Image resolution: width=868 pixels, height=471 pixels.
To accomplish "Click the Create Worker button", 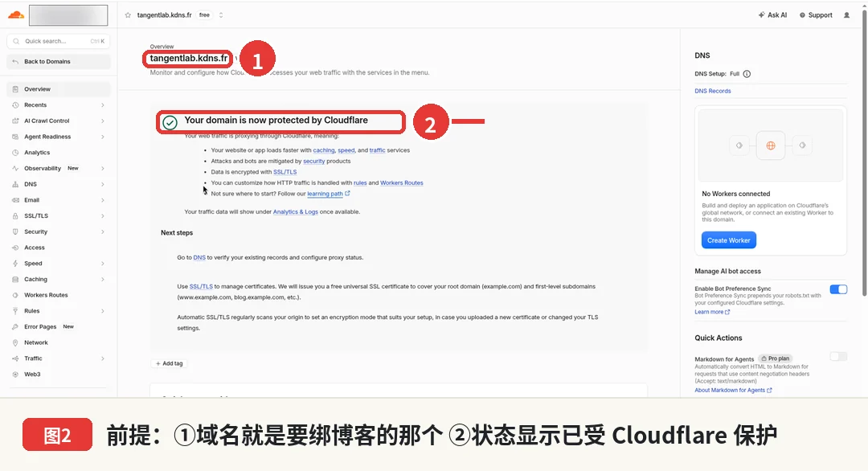I will (728, 240).
